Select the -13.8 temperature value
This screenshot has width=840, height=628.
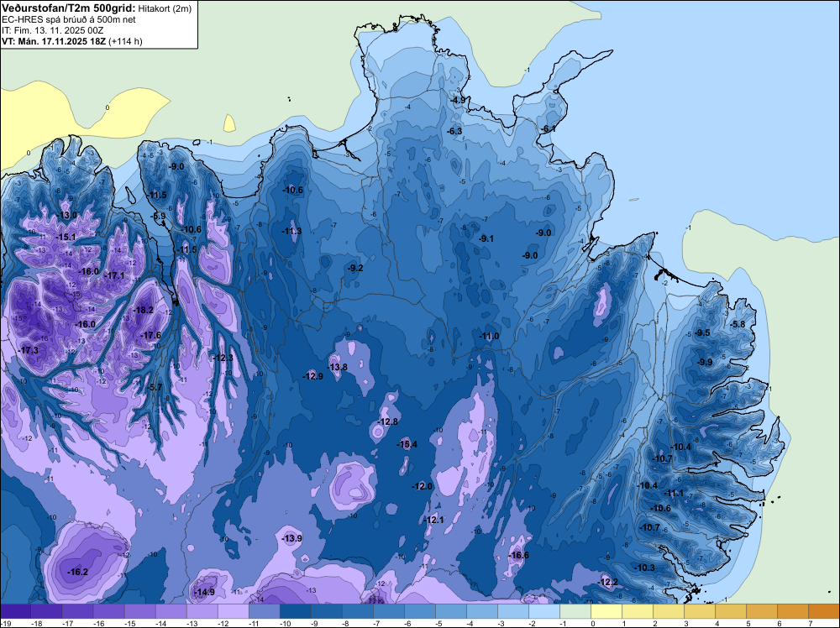pos(337,367)
